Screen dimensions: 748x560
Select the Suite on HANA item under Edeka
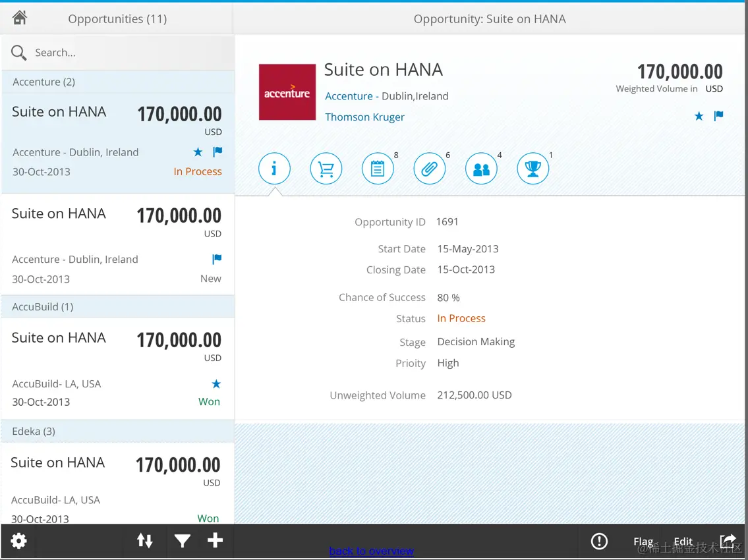[118, 483]
